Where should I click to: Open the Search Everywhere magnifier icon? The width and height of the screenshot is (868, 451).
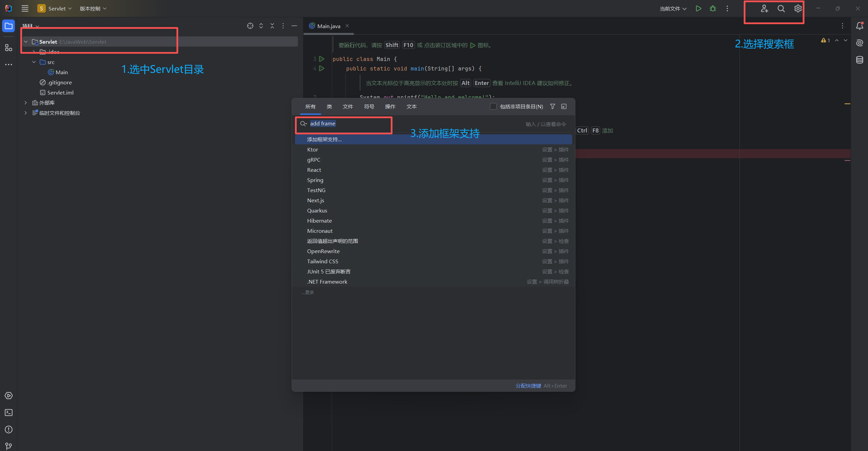781,8
